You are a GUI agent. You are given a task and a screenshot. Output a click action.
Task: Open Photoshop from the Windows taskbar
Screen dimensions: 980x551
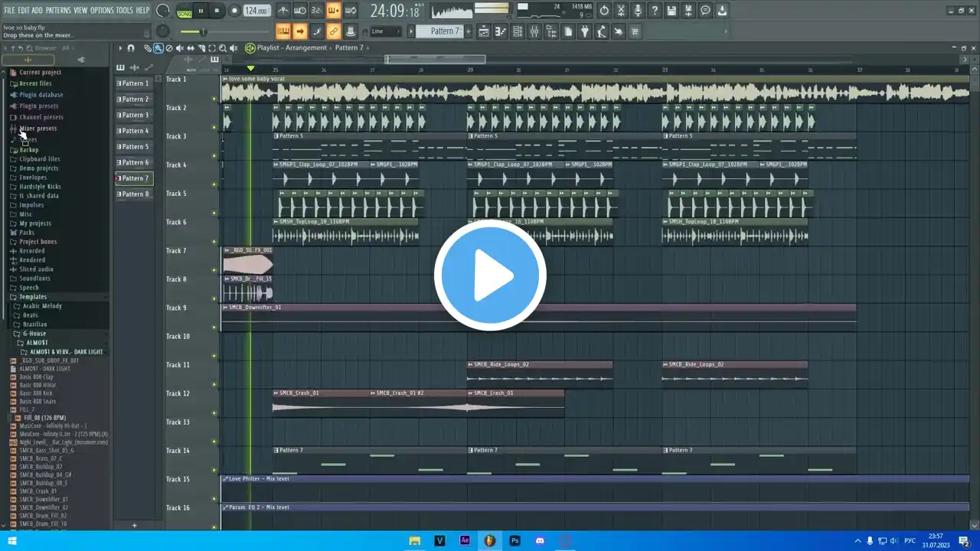515,541
